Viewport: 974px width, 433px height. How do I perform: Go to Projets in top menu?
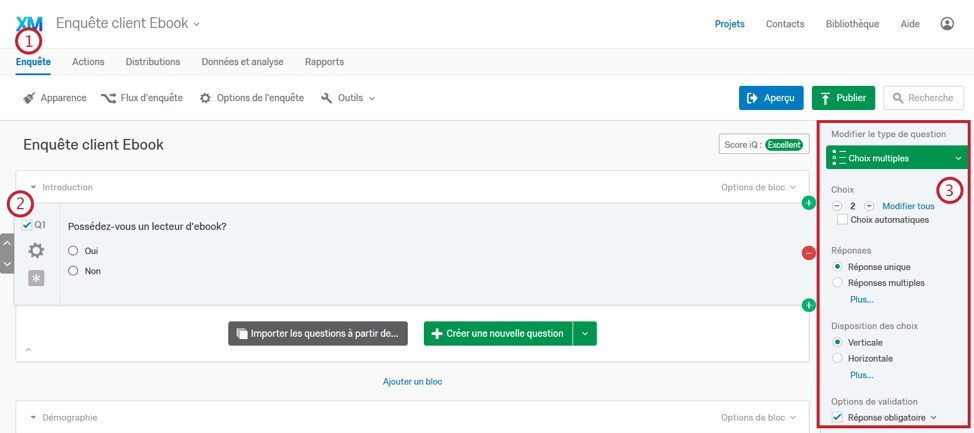(x=730, y=24)
